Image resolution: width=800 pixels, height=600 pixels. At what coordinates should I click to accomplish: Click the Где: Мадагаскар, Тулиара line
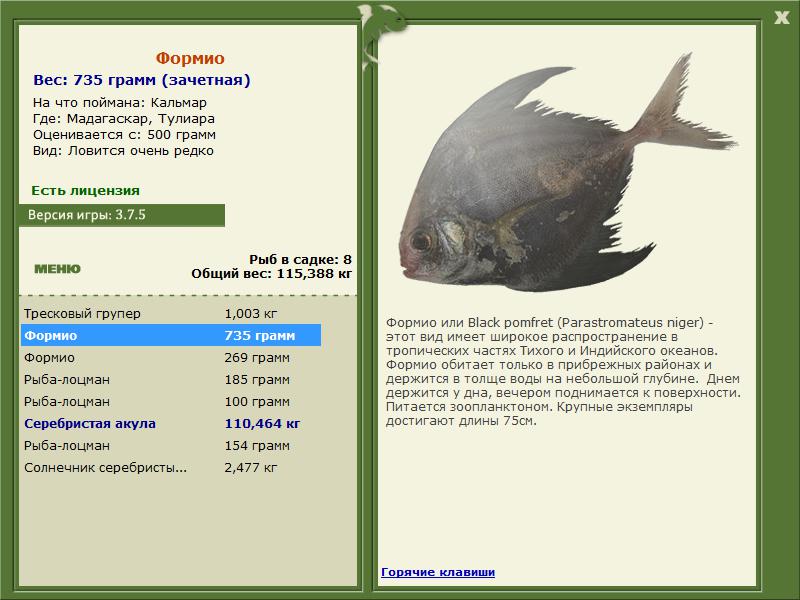tap(124, 118)
